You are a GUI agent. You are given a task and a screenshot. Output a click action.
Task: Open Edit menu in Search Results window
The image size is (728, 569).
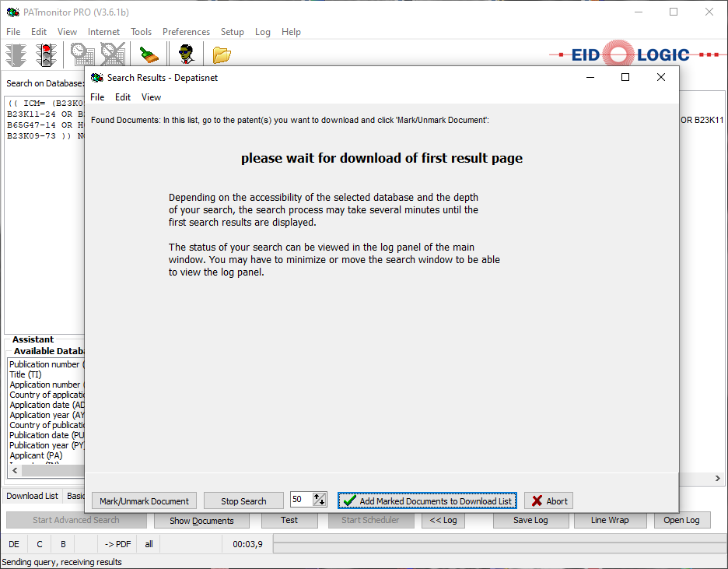(x=123, y=97)
